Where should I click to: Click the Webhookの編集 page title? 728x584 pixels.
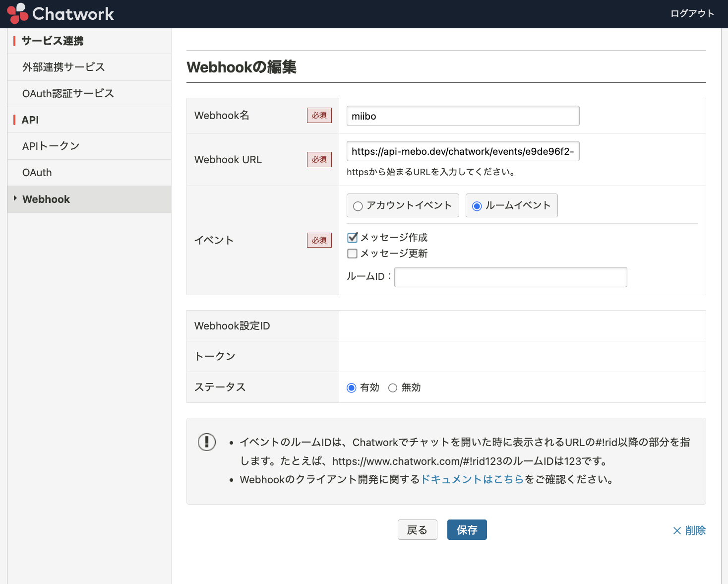[x=242, y=67]
